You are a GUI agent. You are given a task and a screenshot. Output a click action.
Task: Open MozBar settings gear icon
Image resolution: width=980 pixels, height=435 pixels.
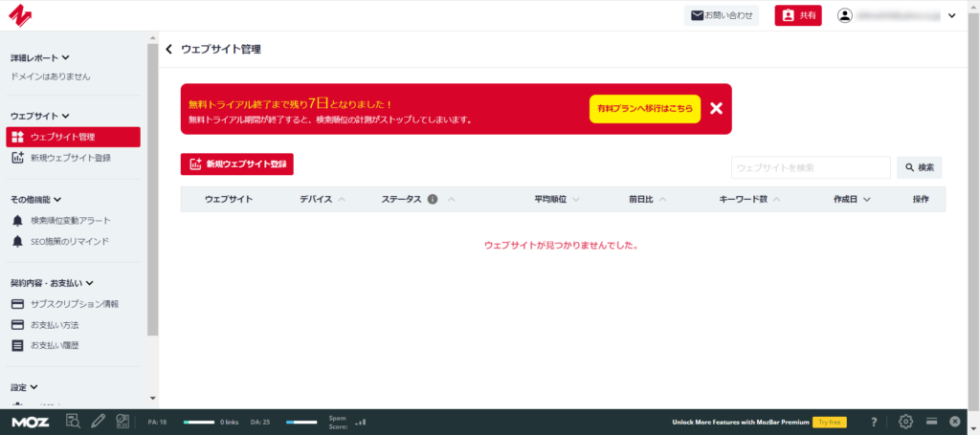click(x=906, y=422)
